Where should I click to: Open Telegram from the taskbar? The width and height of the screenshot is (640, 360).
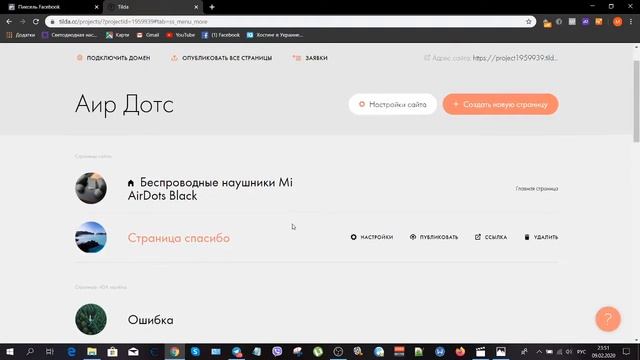coord(236,351)
